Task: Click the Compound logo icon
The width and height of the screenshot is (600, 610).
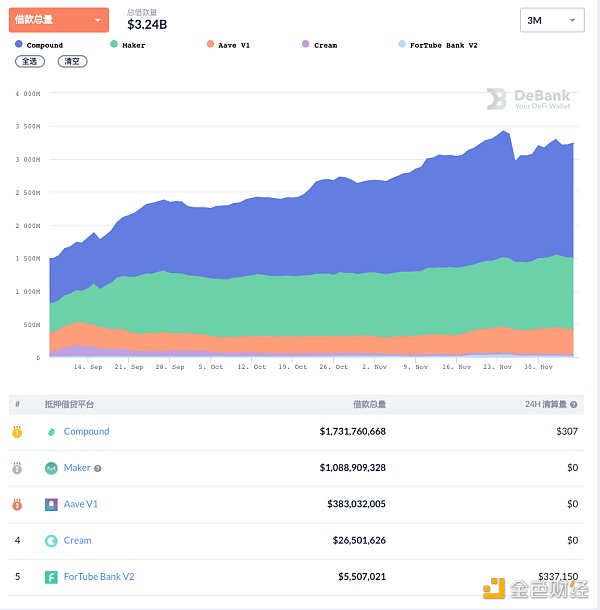Action: [51, 432]
